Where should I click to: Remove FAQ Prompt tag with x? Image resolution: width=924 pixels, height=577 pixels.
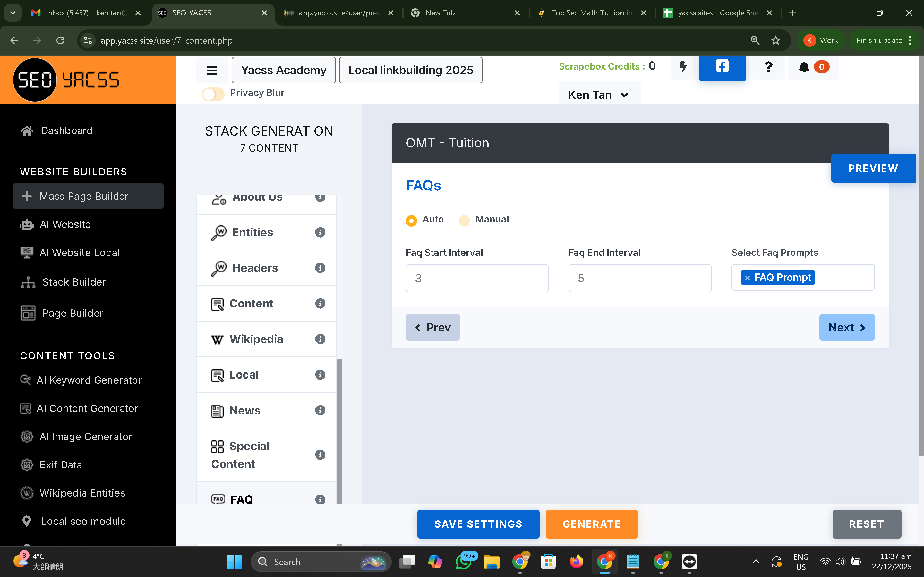[748, 278]
